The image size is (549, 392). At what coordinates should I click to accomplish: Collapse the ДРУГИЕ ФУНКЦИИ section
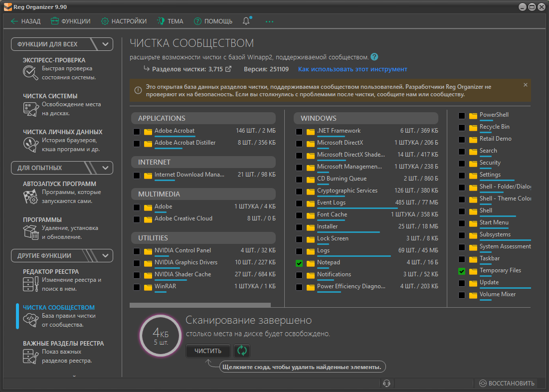105,256
